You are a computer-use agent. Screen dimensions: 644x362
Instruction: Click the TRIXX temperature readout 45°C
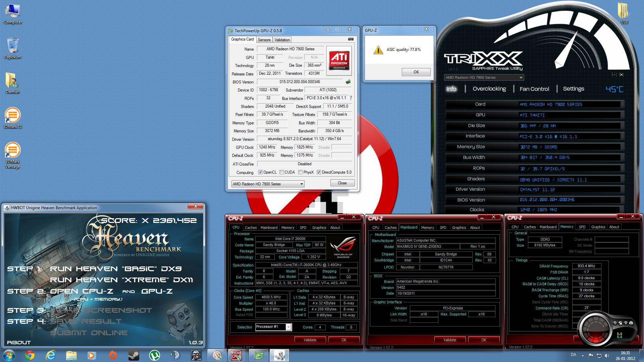[x=614, y=89]
